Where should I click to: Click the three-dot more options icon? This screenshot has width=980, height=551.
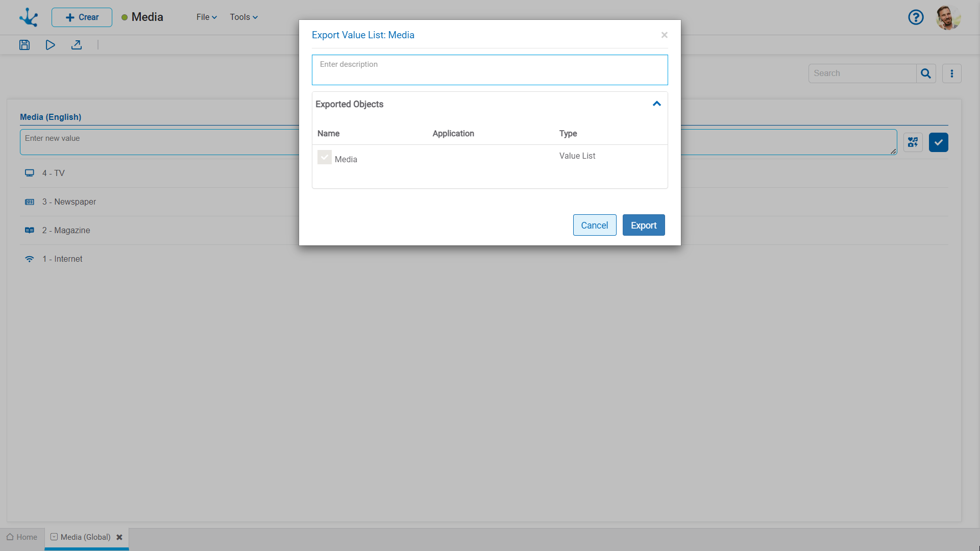(952, 73)
